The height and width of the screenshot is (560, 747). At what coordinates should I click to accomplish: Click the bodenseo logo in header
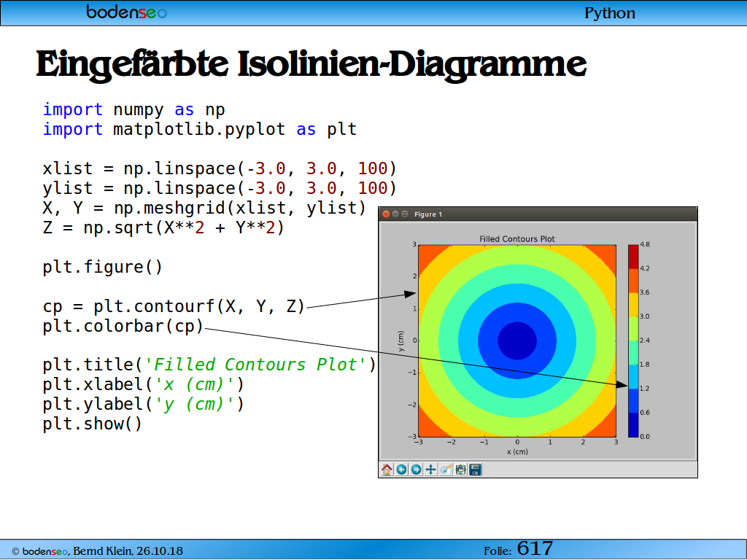click(x=126, y=12)
